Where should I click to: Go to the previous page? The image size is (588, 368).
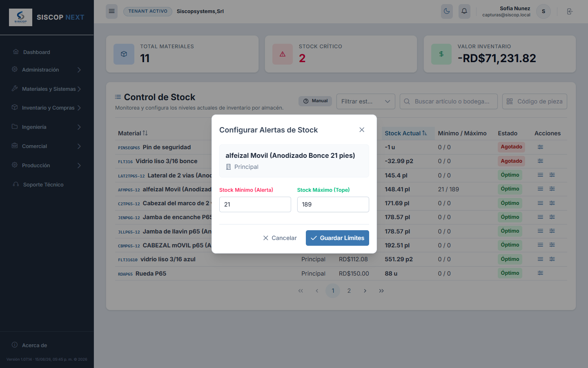click(317, 291)
